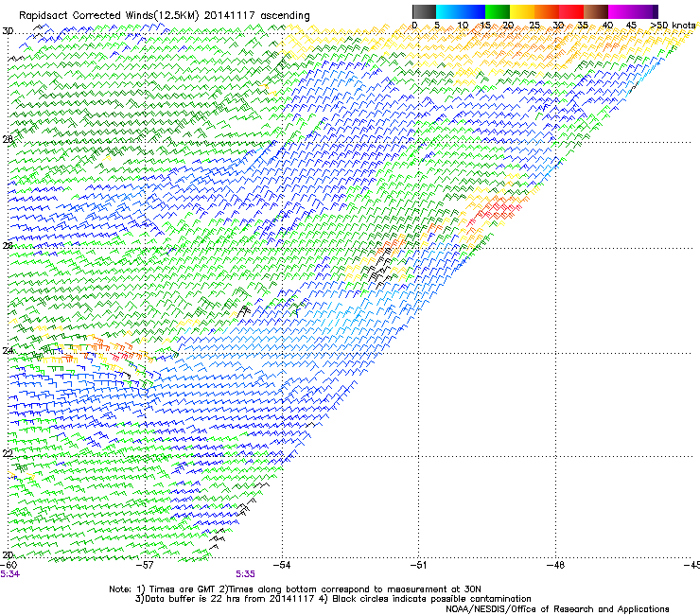
Task: Click the magenta 40–45 knots color segment
Action: pos(621,11)
